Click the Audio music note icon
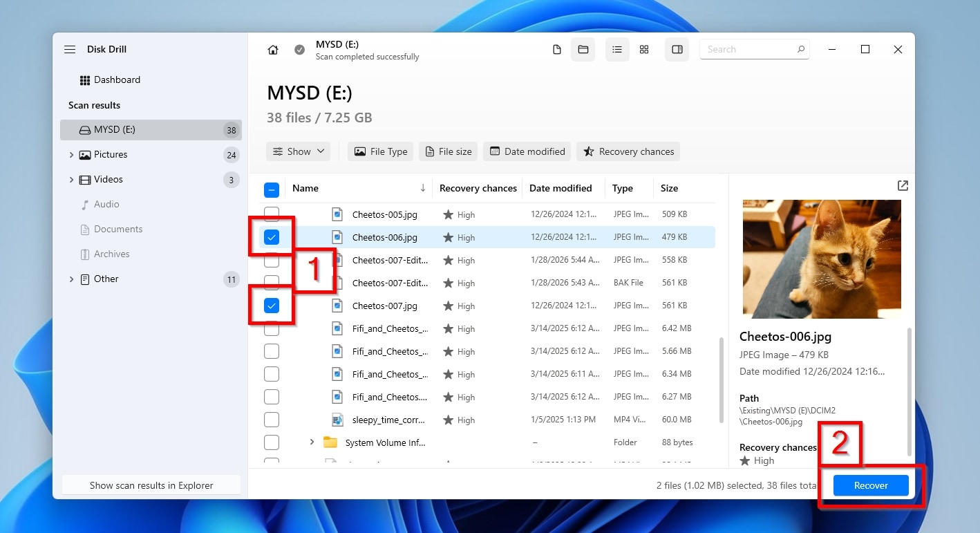 pos(85,205)
